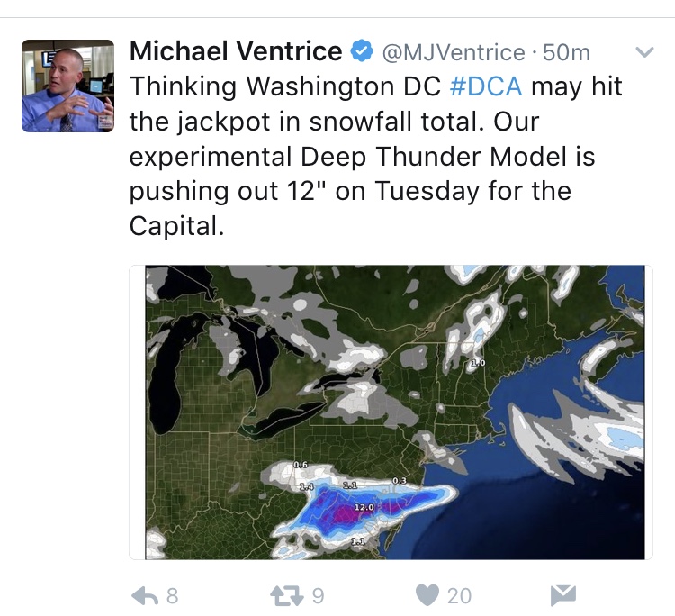Send tweet via direct message envelope icon
Image resolution: width=675 pixels, height=616 pixels.
[x=563, y=596]
